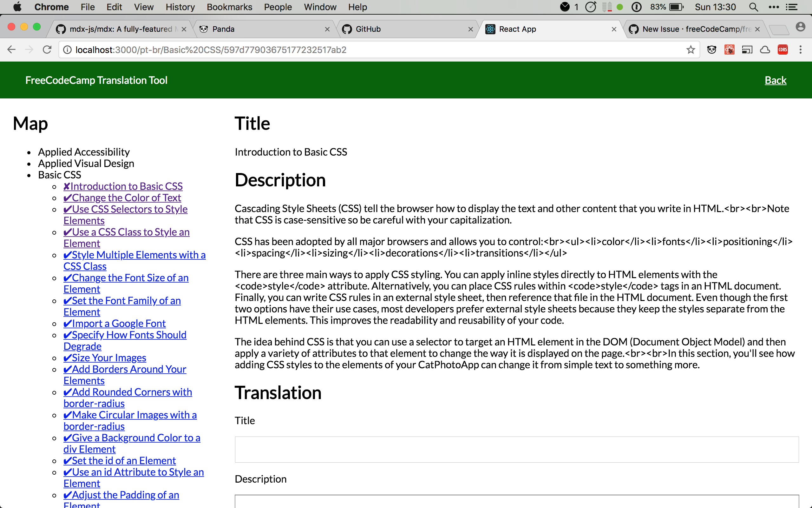Switch to the GitHub tab
The image size is (812, 508).
[408, 29]
